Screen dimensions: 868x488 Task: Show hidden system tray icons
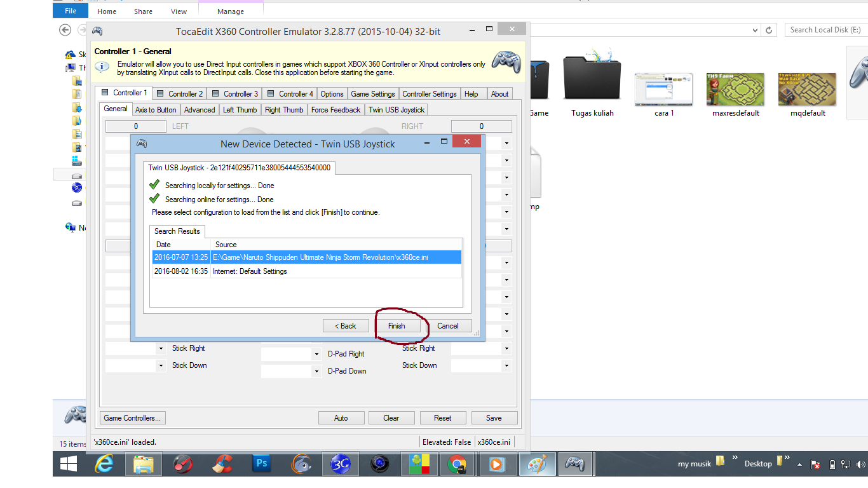799,464
